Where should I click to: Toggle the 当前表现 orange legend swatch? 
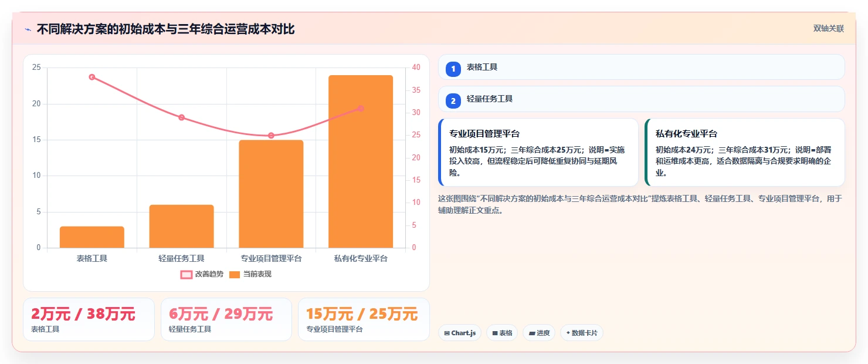click(x=235, y=274)
